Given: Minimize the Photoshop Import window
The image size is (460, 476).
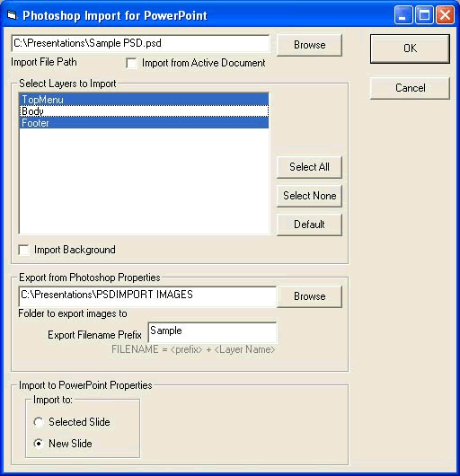Looking at the screenshot, I should (x=403, y=15).
